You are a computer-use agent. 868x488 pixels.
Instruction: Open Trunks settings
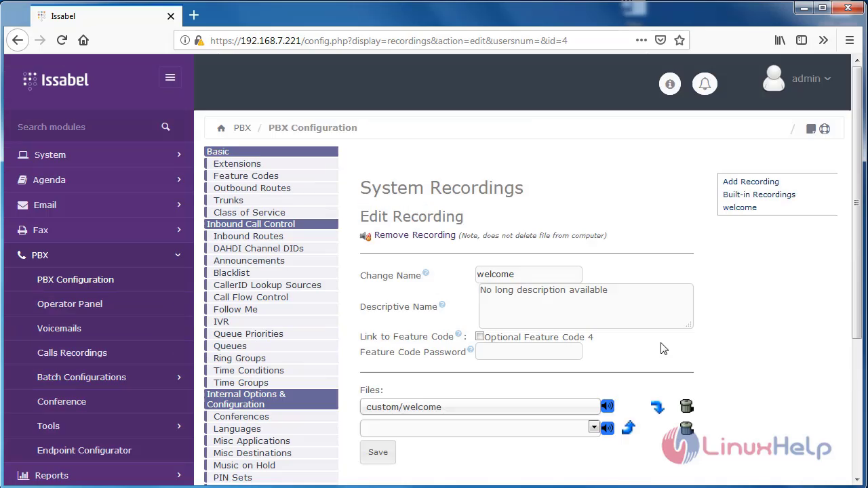229,200
